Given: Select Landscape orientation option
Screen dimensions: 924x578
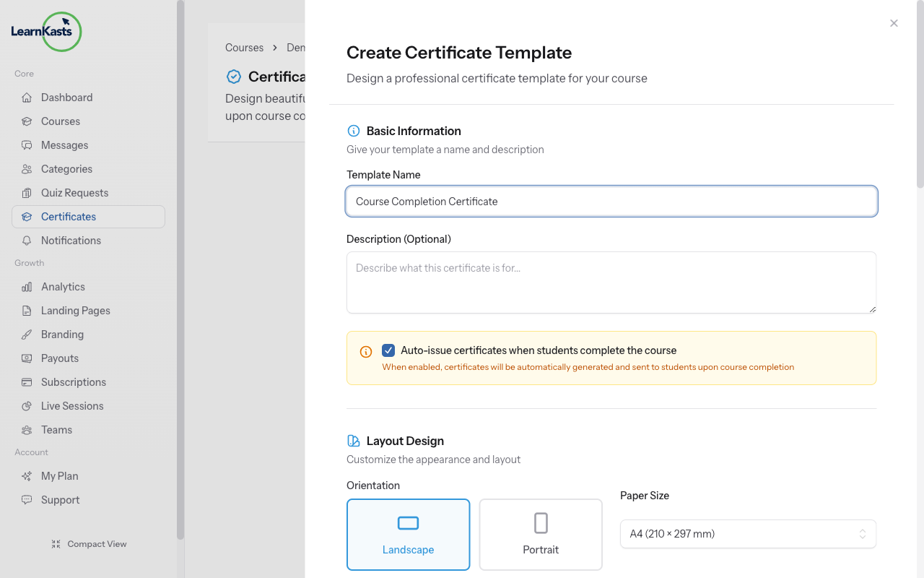Looking at the screenshot, I should coord(408,535).
